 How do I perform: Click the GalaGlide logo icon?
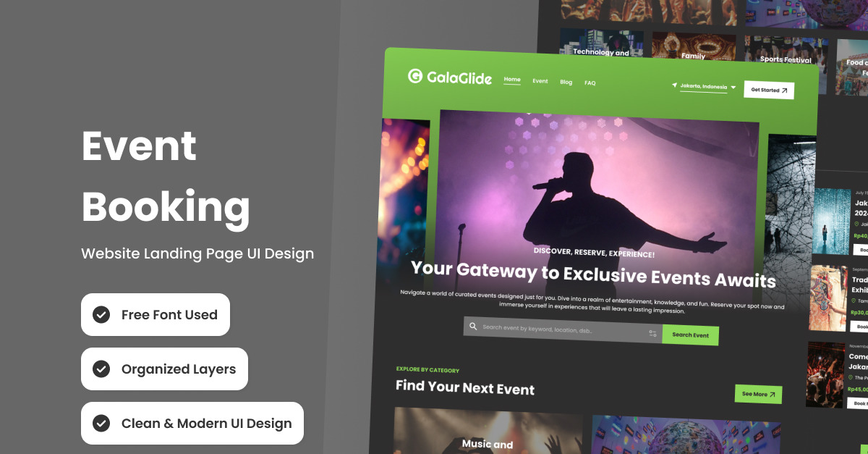(414, 75)
